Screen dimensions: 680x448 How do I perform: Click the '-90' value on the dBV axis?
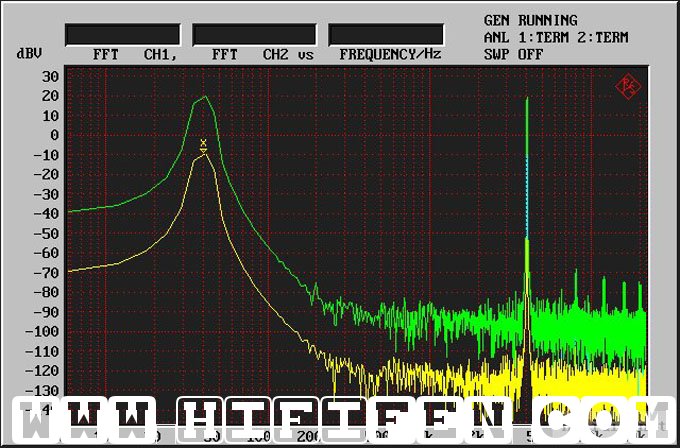click(46, 312)
